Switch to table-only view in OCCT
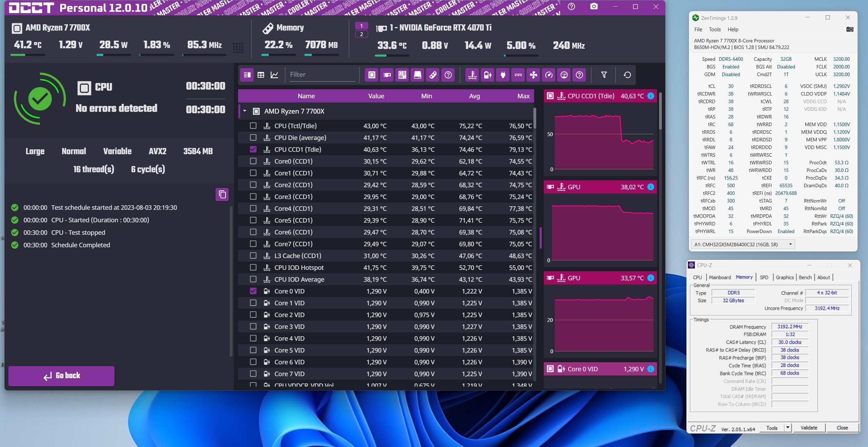 coord(261,75)
